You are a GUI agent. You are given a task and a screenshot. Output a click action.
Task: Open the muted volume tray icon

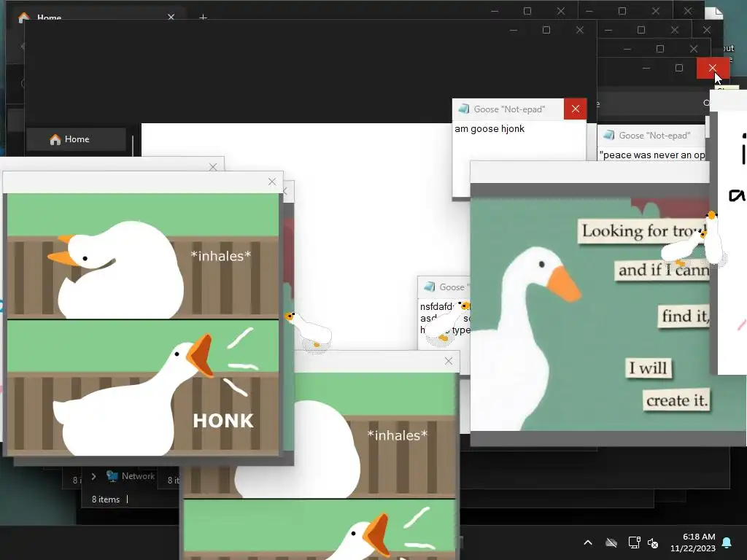tap(653, 542)
